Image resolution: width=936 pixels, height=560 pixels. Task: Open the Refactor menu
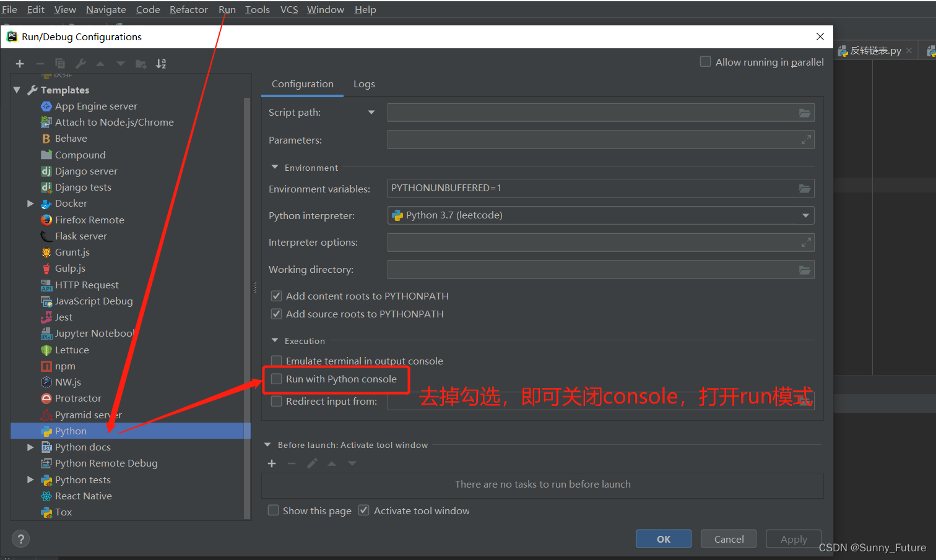pos(189,10)
